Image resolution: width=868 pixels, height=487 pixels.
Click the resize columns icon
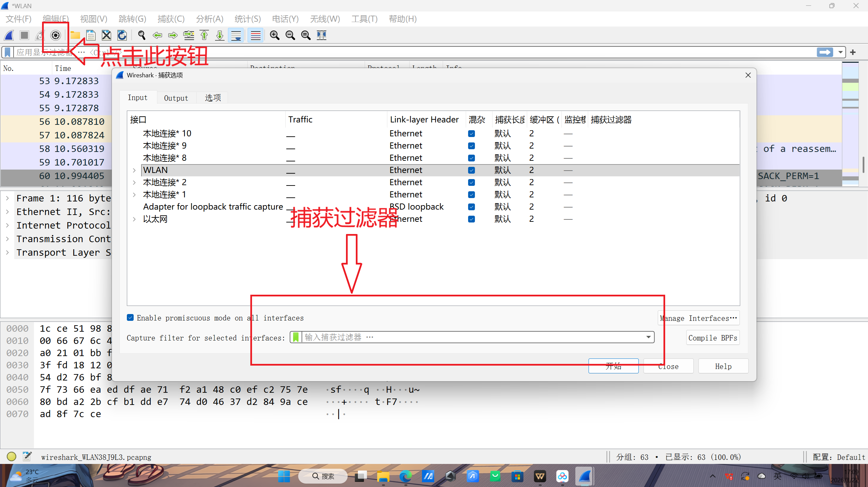(322, 35)
